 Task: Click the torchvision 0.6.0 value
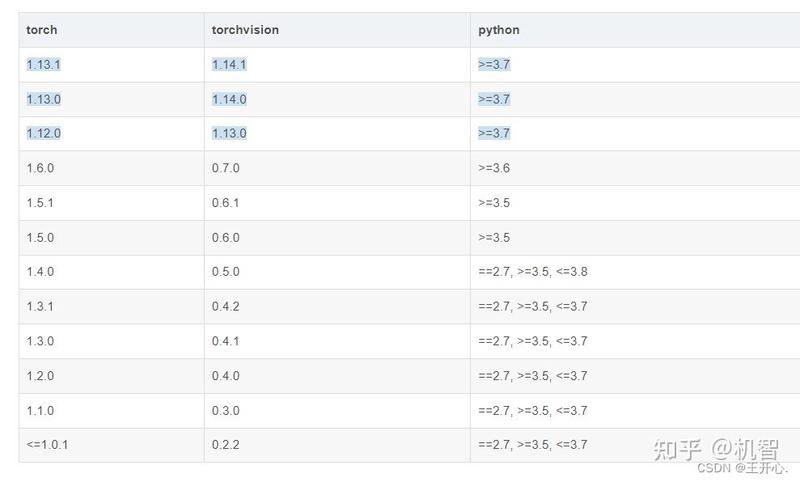(226, 238)
